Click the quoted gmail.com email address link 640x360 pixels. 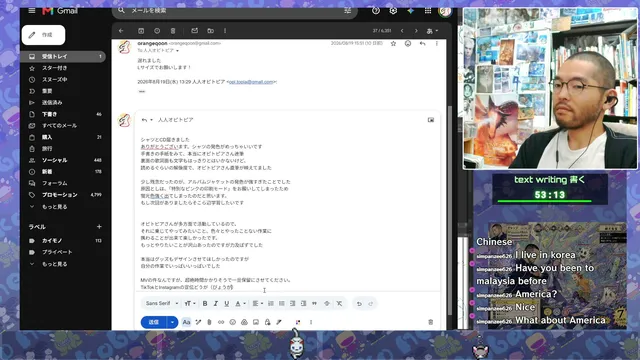(x=251, y=82)
